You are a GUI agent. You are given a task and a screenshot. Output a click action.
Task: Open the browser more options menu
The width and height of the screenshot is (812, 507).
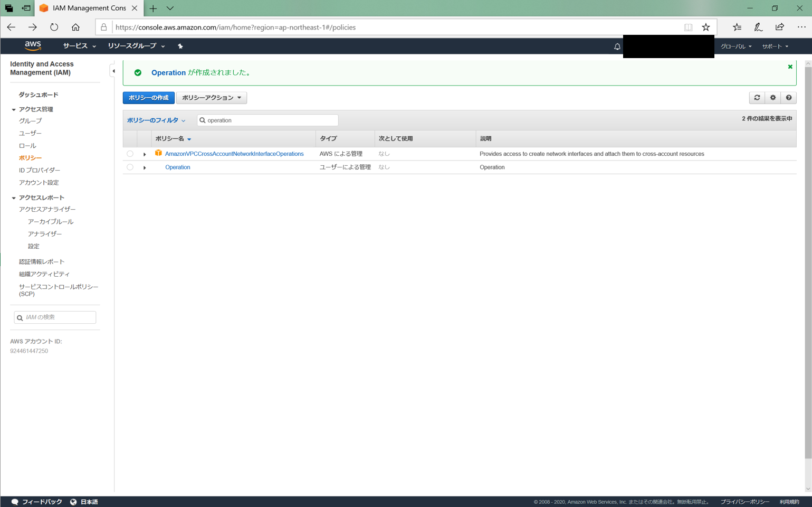801,27
